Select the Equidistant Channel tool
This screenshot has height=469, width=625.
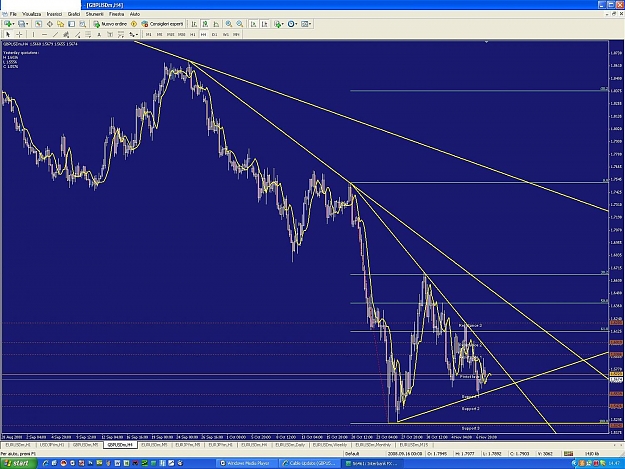coord(66,35)
